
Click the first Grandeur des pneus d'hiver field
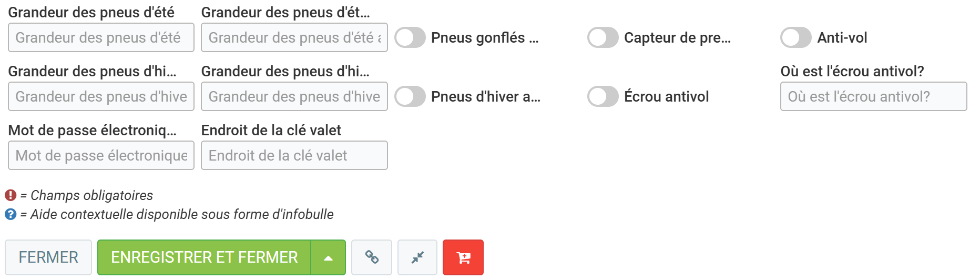(x=101, y=97)
